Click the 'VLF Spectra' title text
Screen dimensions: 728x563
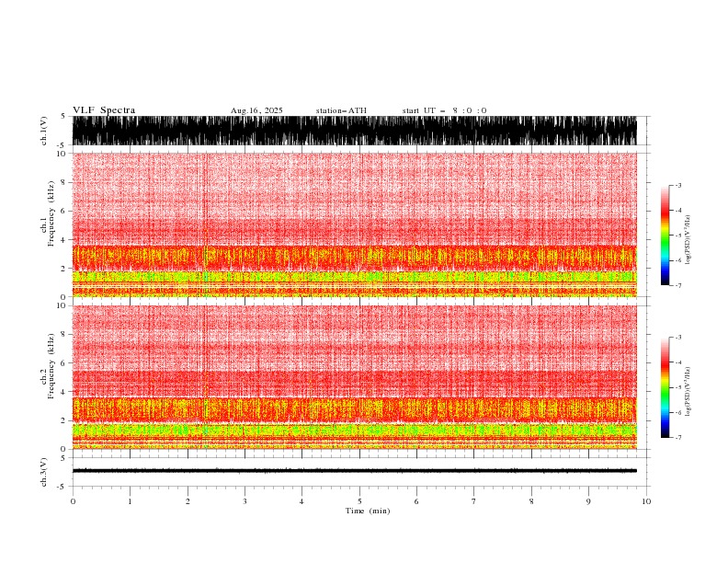click(104, 110)
